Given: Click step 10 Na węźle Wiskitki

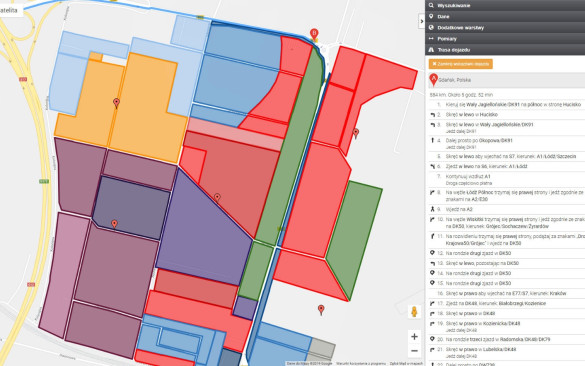Looking at the screenshot, I should coord(506,223).
